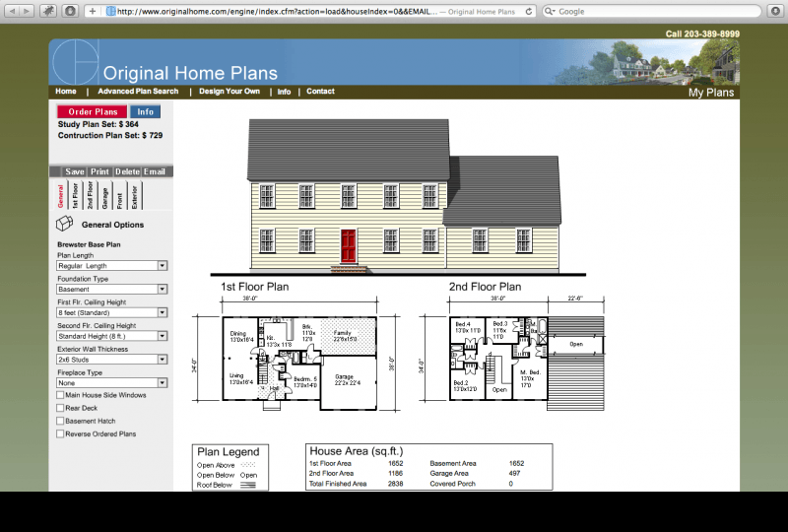
Task: Click the banner neighborhood houses photo
Action: (646, 62)
